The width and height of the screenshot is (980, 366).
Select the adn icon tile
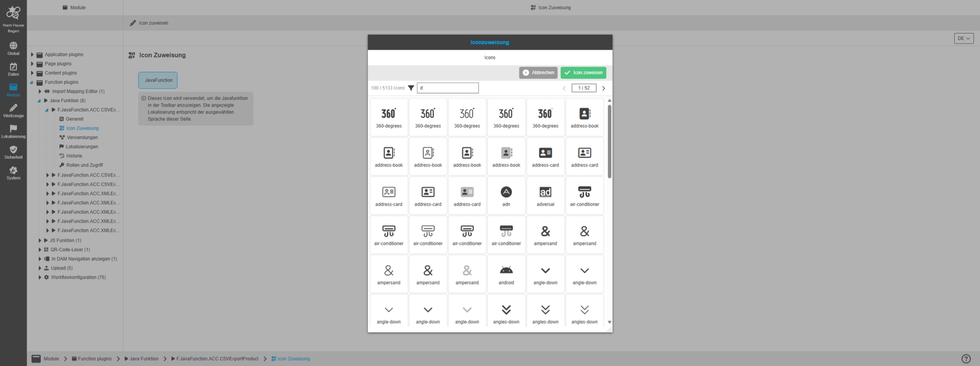click(506, 196)
